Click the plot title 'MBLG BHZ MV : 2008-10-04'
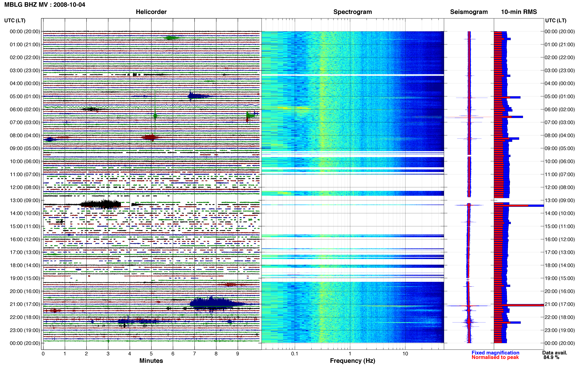 click(45, 5)
